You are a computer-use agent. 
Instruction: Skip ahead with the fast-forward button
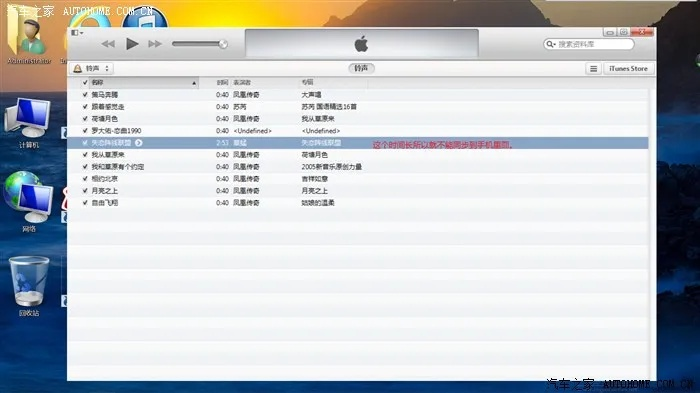(x=155, y=44)
